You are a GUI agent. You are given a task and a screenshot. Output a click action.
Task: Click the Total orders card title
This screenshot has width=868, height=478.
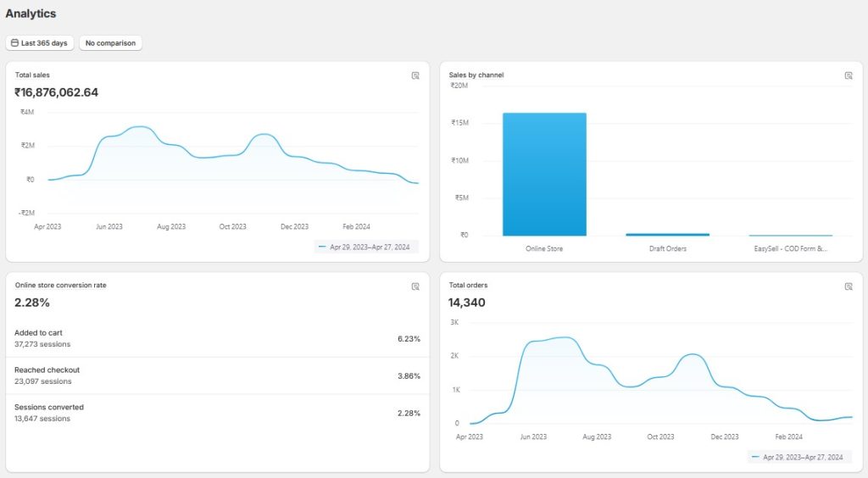pyautogui.click(x=468, y=286)
